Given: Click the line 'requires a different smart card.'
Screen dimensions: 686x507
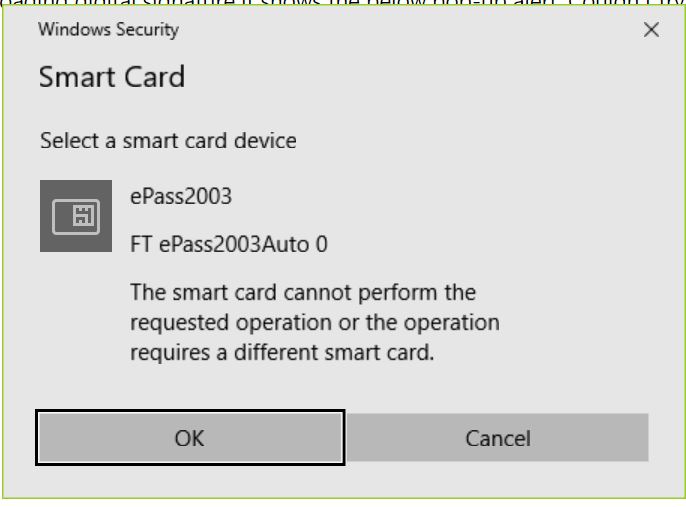Looking at the screenshot, I should (282, 353).
